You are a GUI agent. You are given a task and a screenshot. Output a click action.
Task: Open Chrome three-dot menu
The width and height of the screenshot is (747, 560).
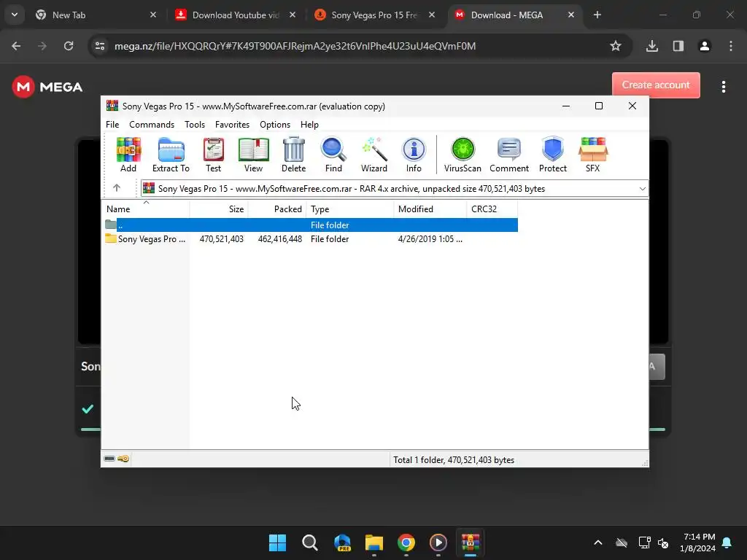(731, 46)
